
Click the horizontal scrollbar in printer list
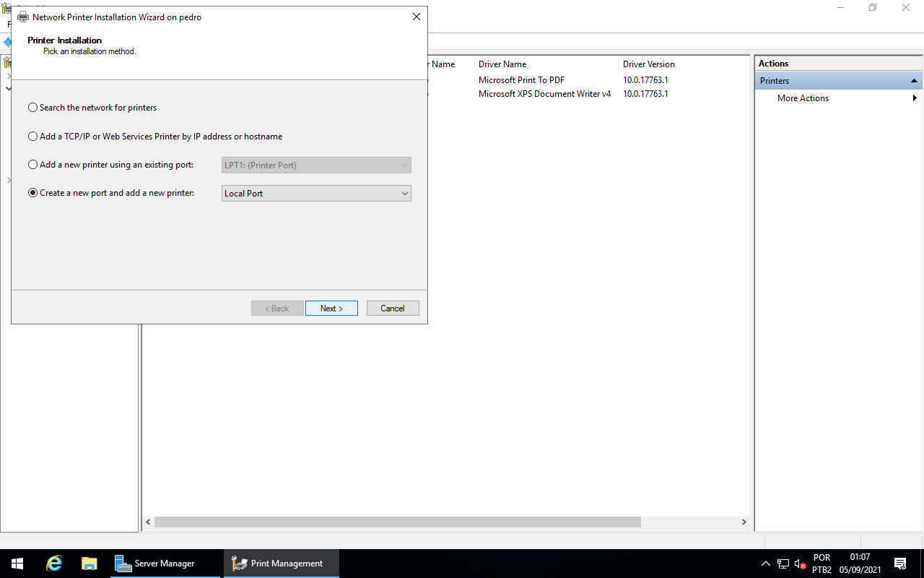pyautogui.click(x=397, y=522)
